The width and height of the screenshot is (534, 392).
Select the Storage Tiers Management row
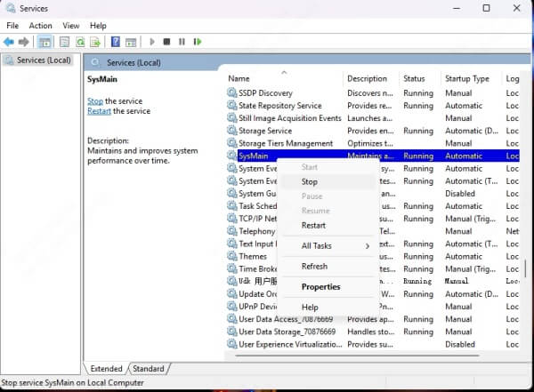(x=373, y=143)
